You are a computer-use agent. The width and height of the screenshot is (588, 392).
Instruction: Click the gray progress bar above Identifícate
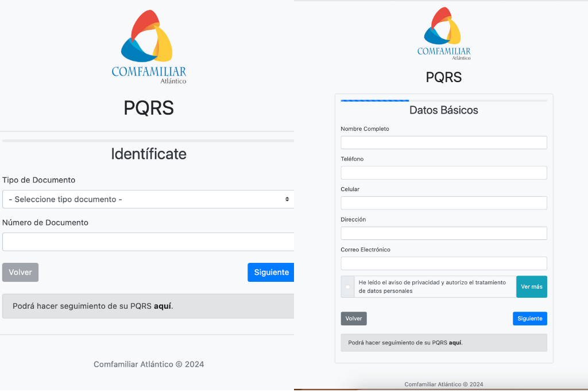pos(148,141)
